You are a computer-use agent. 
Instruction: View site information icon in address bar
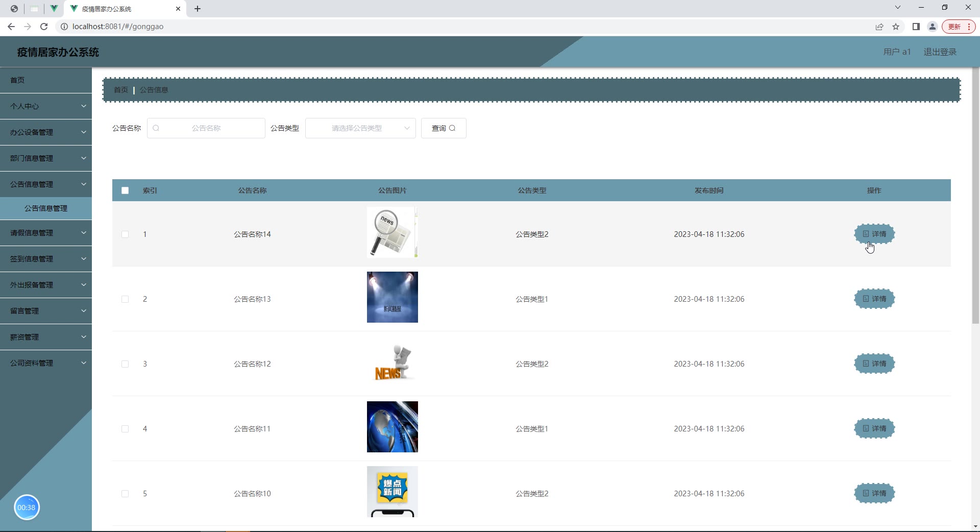click(64, 27)
